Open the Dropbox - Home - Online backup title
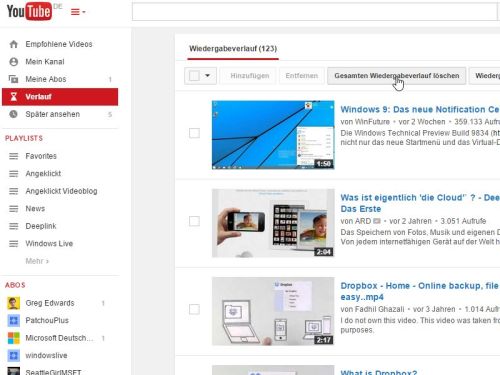Viewport: 500px width, 375px height. point(420,291)
